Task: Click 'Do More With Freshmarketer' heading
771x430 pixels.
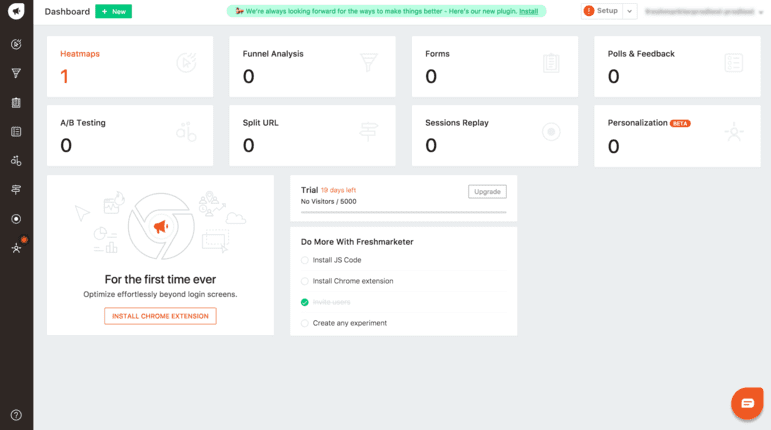Action: coord(357,242)
